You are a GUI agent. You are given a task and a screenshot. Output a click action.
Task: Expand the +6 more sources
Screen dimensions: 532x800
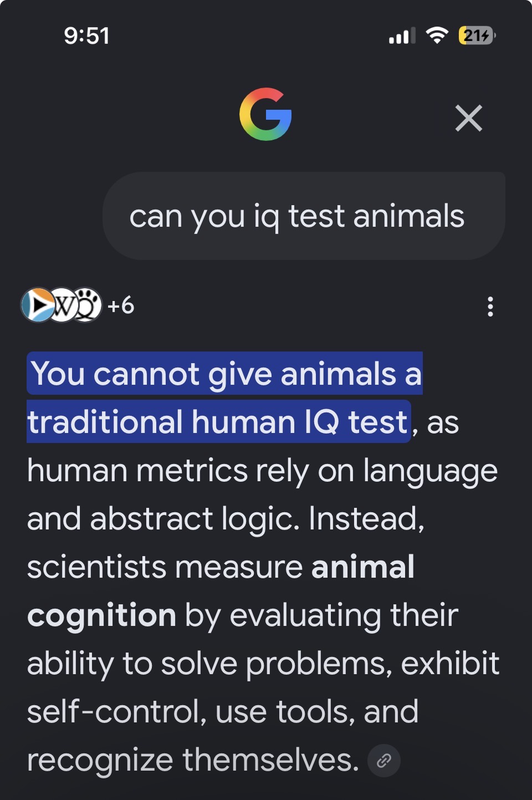tap(121, 305)
